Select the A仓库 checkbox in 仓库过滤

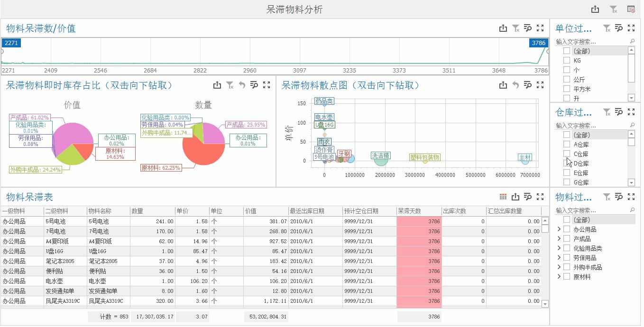click(566, 143)
